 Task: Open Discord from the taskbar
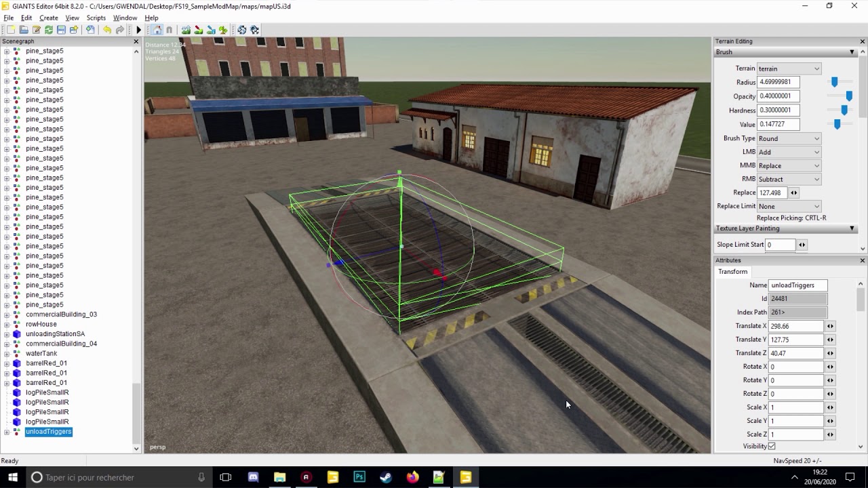pyautogui.click(x=253, y=477)
